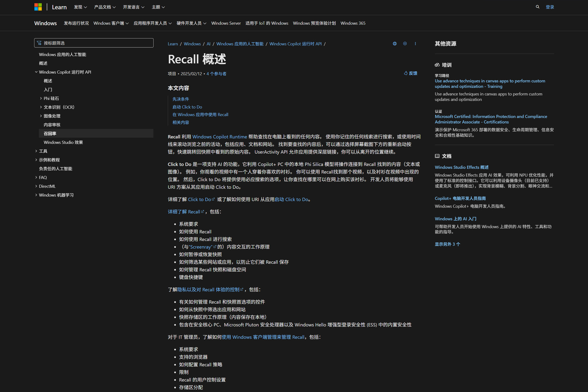
Task: Click the add to collection plus icon
Action: (x=405, y=44)
